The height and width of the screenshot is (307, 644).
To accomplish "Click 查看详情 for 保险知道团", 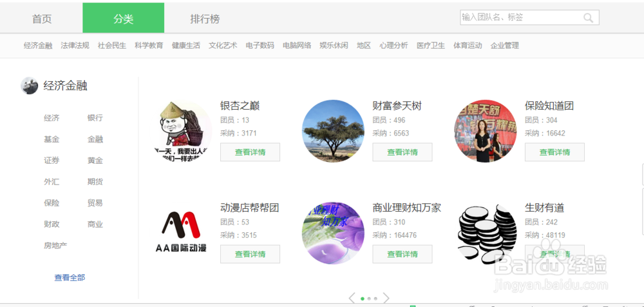I will [x=555, y=152].
